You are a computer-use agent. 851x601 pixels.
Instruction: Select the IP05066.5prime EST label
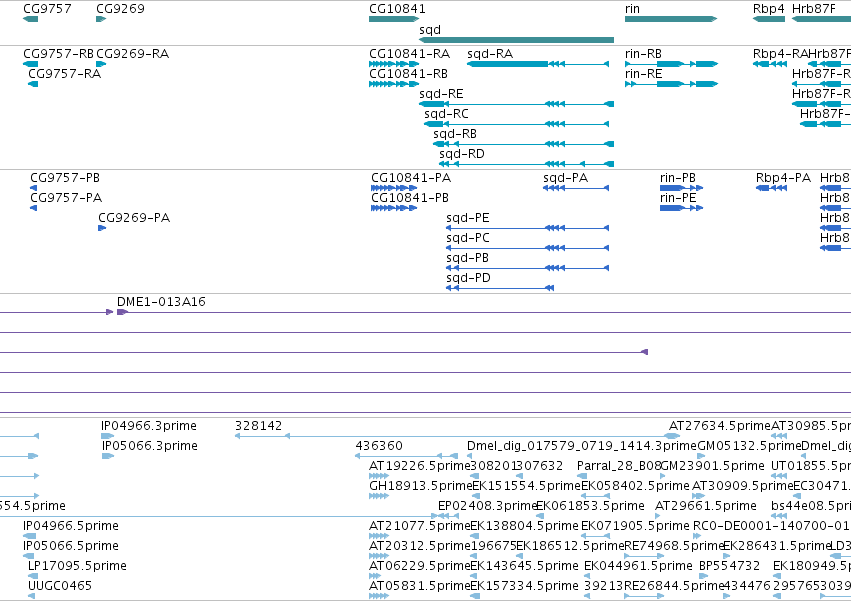tap(71, 546)
